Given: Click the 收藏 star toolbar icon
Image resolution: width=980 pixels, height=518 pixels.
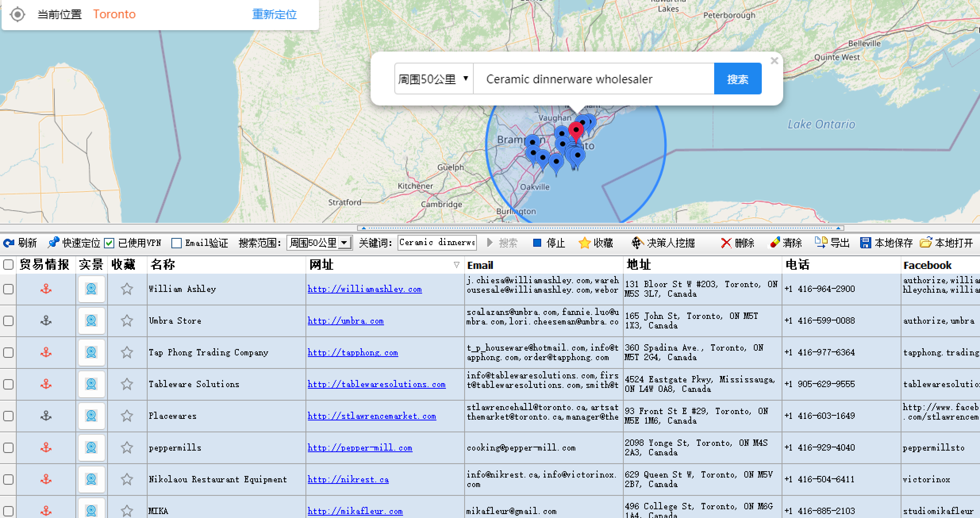Looking at the screenshot, I should point(584,243).
